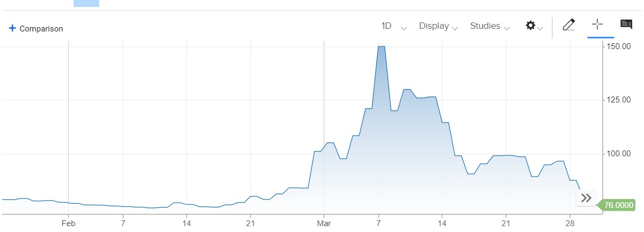Open the chart settings gear
This screenshot has height=232, width=644.
tap(530, 26)
